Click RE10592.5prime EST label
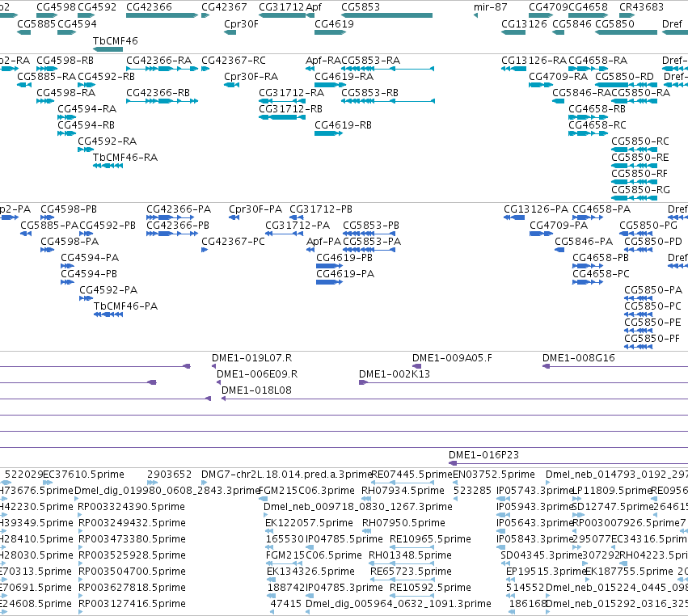The width and height of the screenshot is (688, 616). [x=430, y=588]
